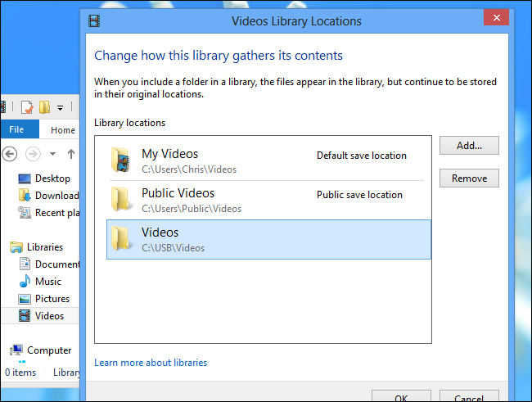Viewport: 532px width, 402px height.
Task: Click the C:\Users\Chris\Videos path text
Action: point(189,169)
